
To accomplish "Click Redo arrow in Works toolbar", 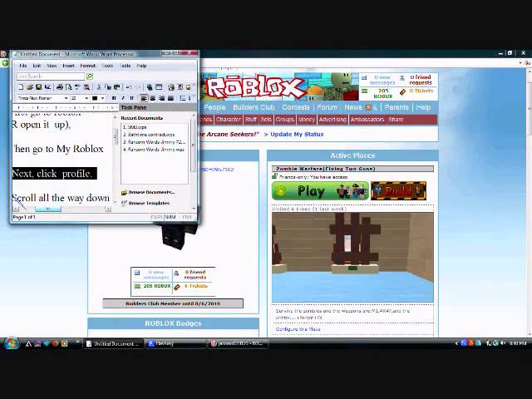I will tap(138, 87).
